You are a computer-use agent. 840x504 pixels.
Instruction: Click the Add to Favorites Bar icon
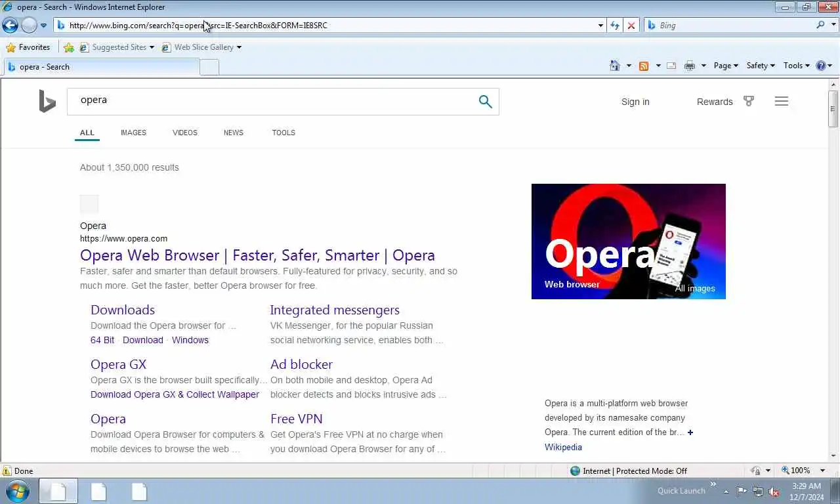pyautogui.click(x=69, y=47)
